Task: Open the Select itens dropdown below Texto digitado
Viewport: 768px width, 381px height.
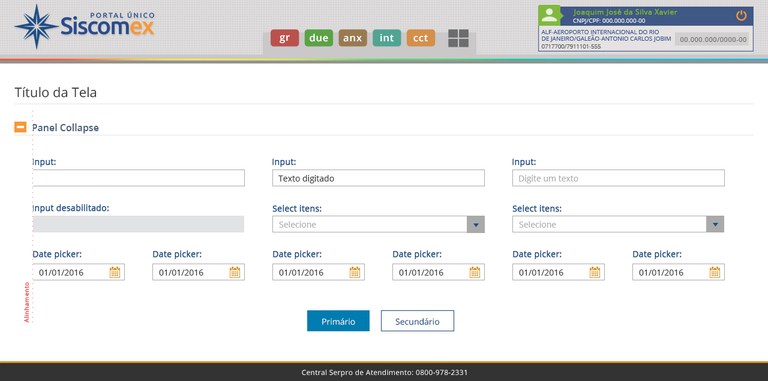Action: (x=378, y=224)
